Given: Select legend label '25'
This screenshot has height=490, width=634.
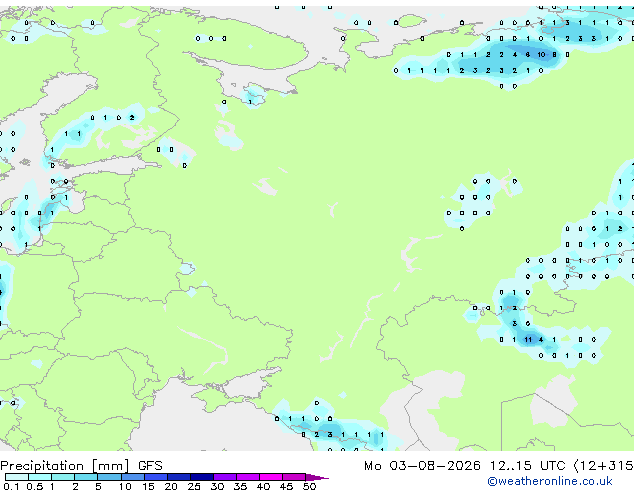Looking at the screenshot, I should coord(194,486).
